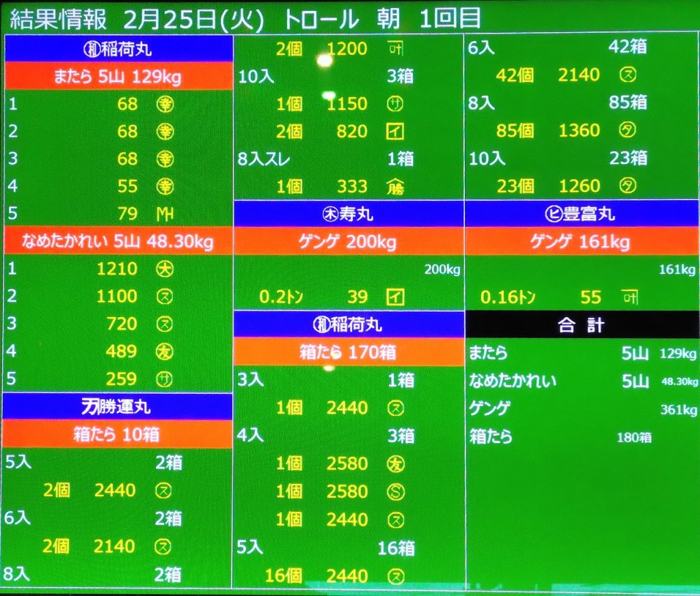The height and width of the screenshot is (596, 700).
Task: Click the なめたかれい 5山 48.30kg bar
Action: [x=118, y=241]
